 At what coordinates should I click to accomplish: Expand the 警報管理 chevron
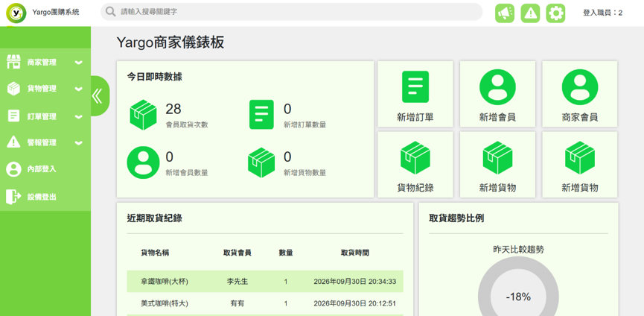[78, 143]
